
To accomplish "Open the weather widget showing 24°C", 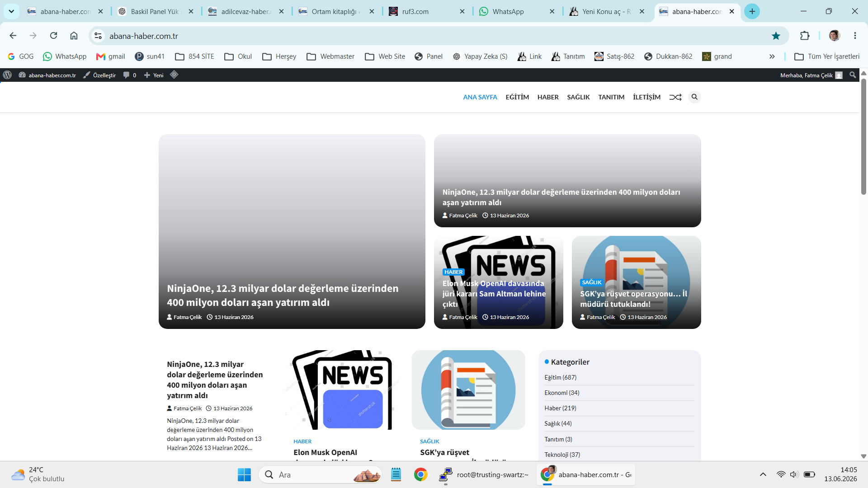I will click(38, 474).
